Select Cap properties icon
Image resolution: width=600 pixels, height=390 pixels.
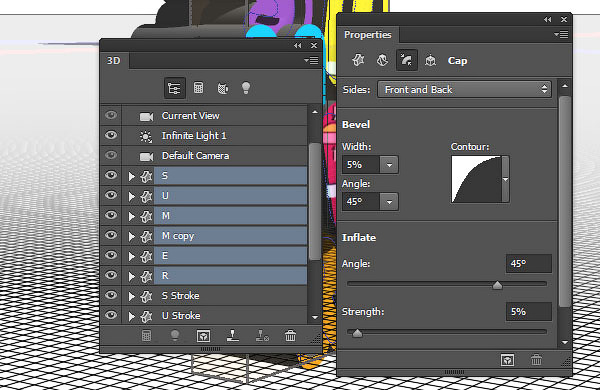pos(406,60)
